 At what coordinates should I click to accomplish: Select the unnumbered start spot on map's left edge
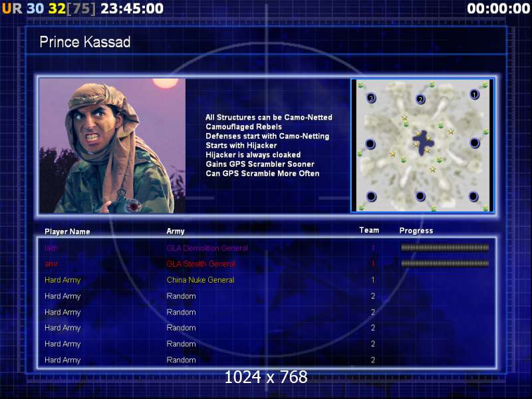[370, 144]
